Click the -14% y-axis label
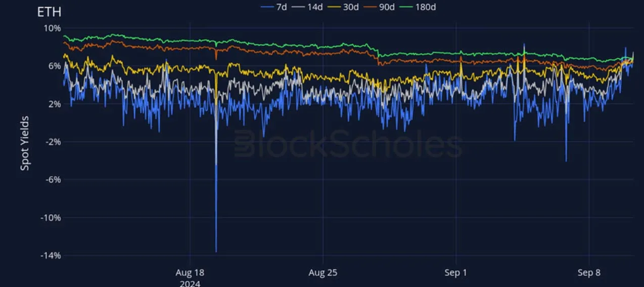644x287 pixels. pos(51,256)
